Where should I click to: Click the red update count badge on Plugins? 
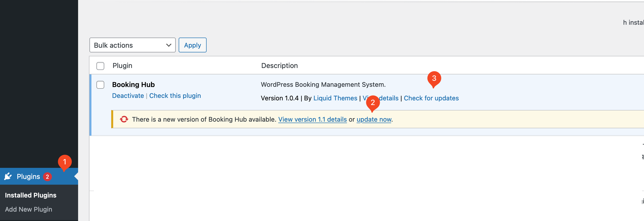(47, 177)
